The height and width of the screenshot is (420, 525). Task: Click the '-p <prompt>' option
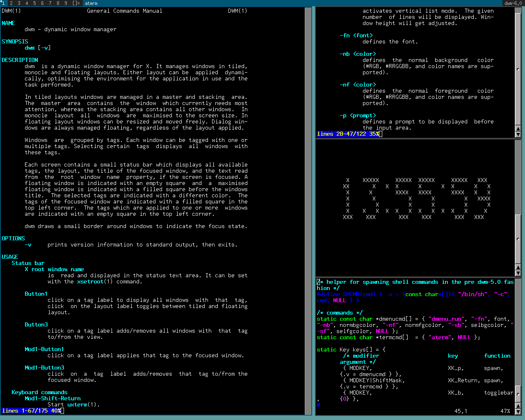pos(358,116)
